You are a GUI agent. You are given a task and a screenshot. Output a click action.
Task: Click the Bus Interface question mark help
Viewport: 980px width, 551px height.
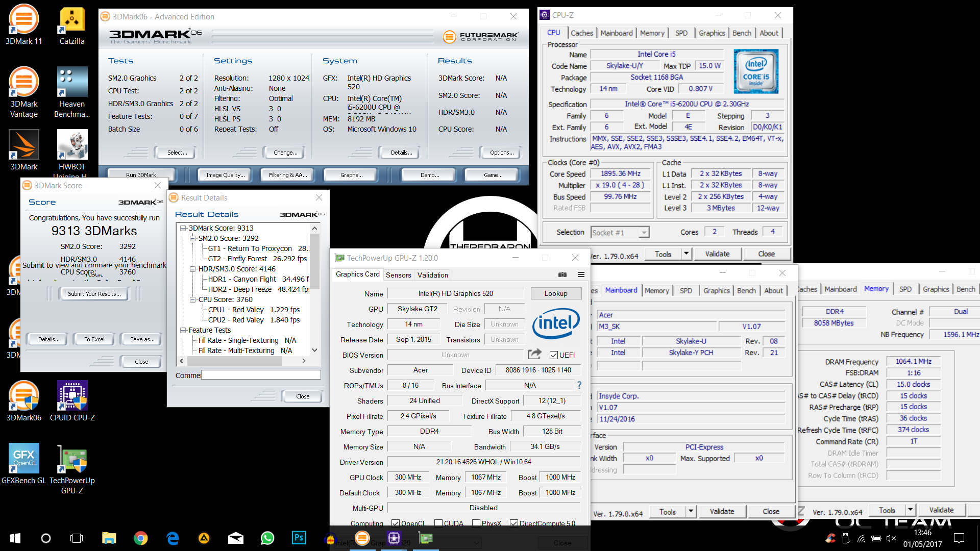point(579,385)
